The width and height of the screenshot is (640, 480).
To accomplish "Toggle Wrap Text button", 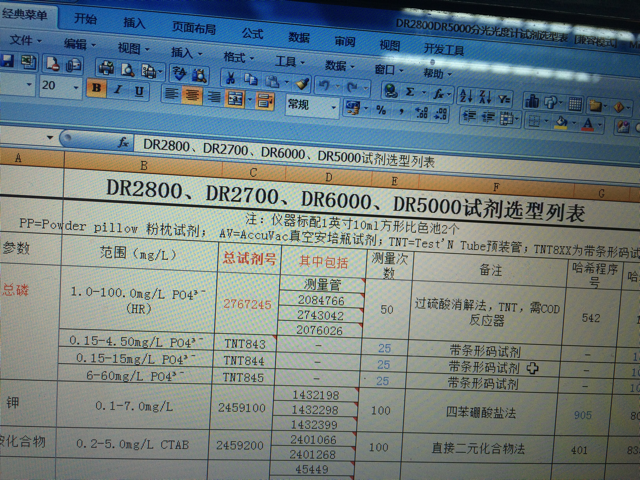I will 264,102.
